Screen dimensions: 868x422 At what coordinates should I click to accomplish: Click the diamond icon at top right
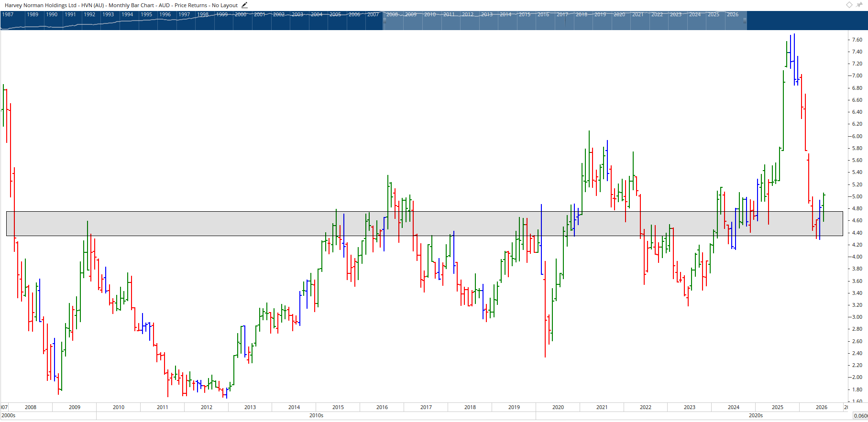[x=849, y=5]
